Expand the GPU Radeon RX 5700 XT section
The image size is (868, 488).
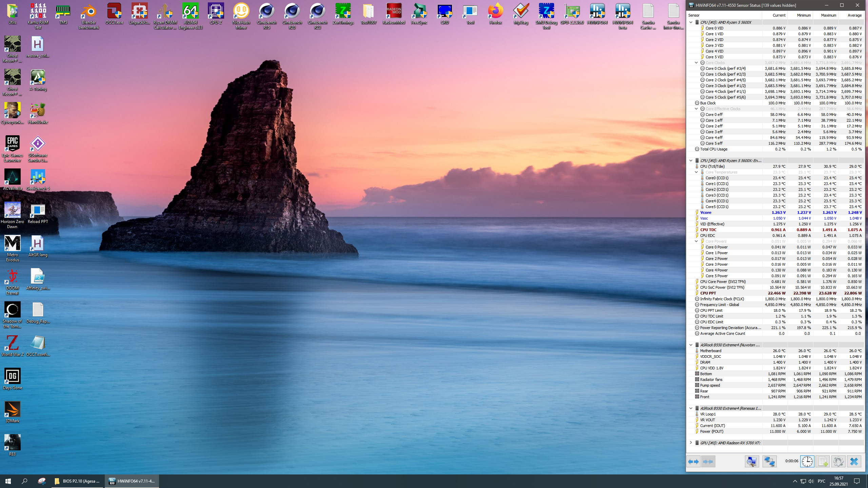tap(691, 443)
